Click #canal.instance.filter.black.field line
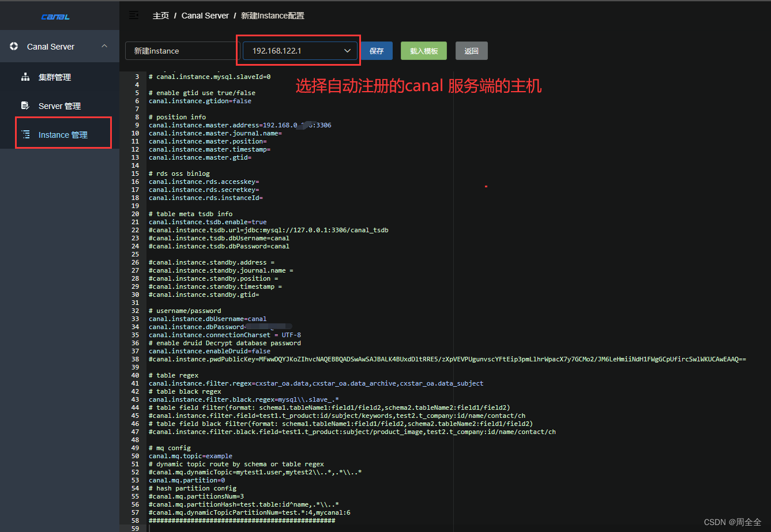The height and width of the screenshot is (532, 771). tap(352, 432)
